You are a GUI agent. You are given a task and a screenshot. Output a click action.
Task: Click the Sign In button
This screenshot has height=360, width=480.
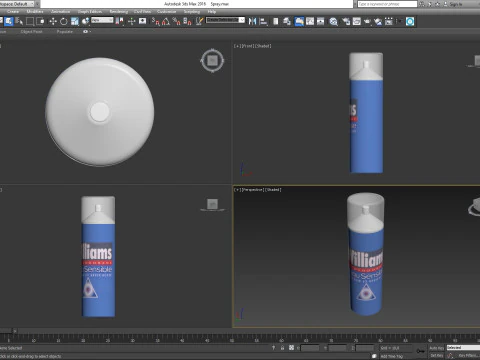pos(453,4)
